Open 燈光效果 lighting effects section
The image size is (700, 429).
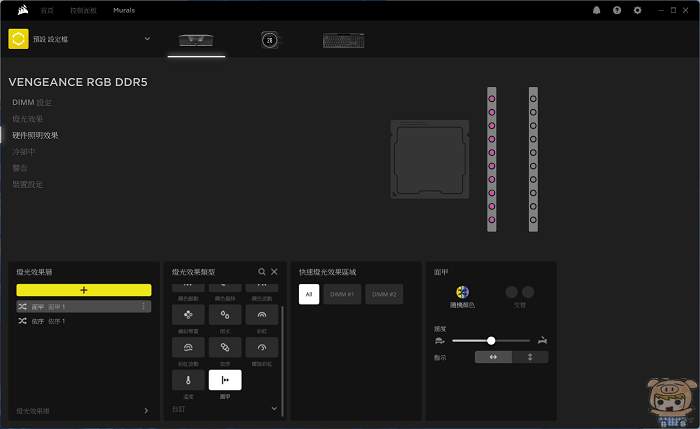tap(28, 119)
